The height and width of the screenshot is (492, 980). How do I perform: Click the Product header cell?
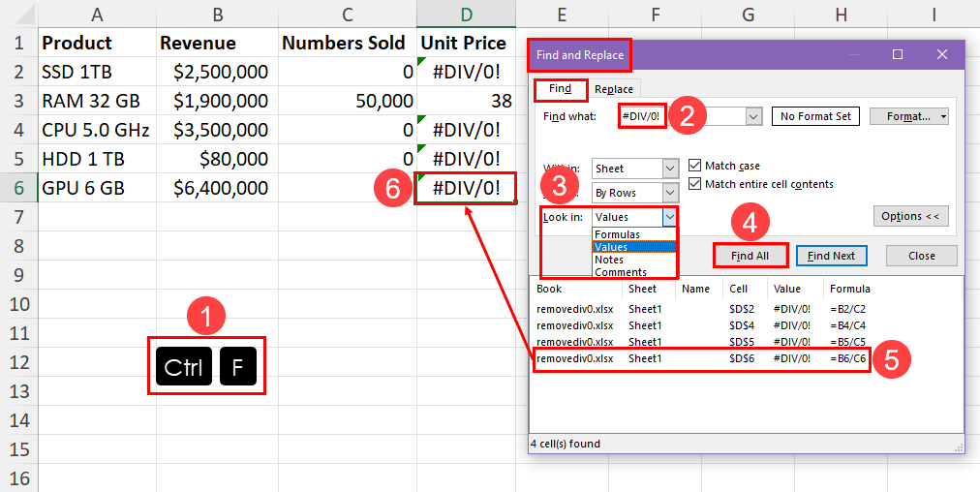point(97,43)
